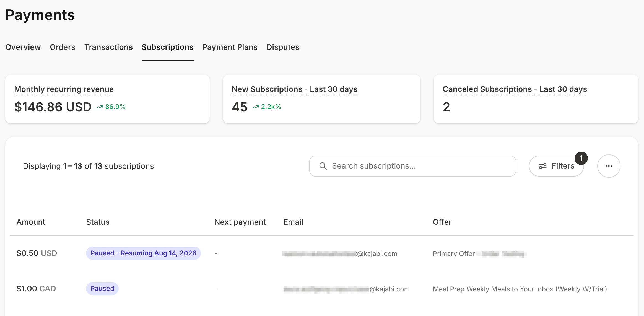Open the $1.00 CAD subscription row
This screenshot has height=316, width=644.
pyautogui.click(x=322, y=289)
